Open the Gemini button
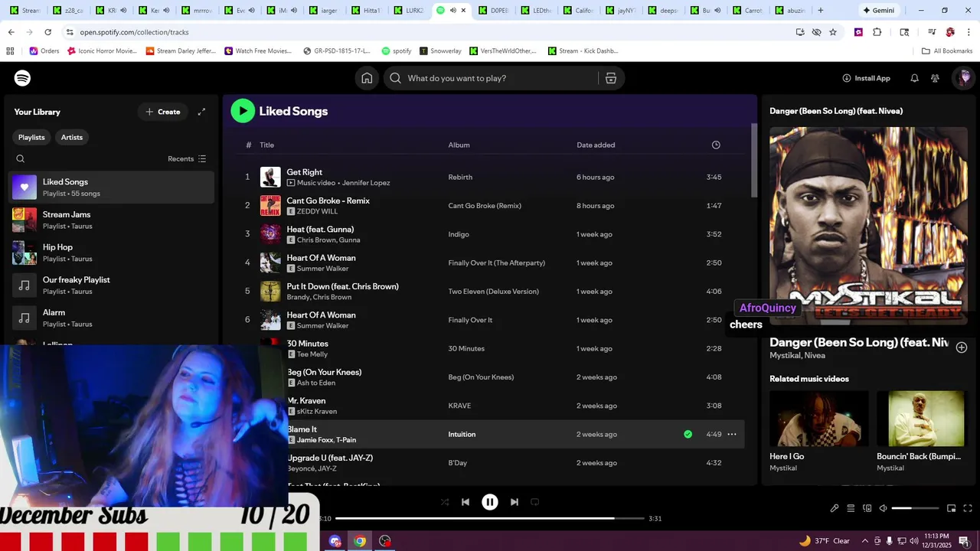 [877, 11]
